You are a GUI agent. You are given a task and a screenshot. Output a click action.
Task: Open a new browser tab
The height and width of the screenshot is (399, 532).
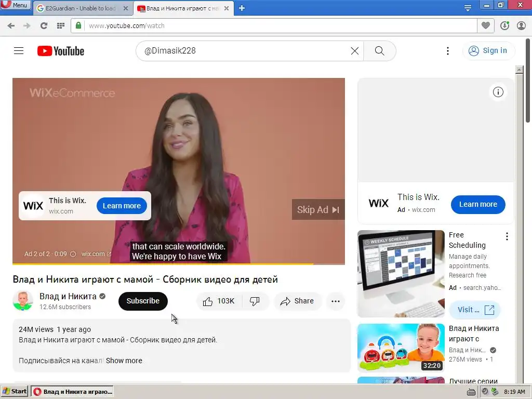coord(242,8)
